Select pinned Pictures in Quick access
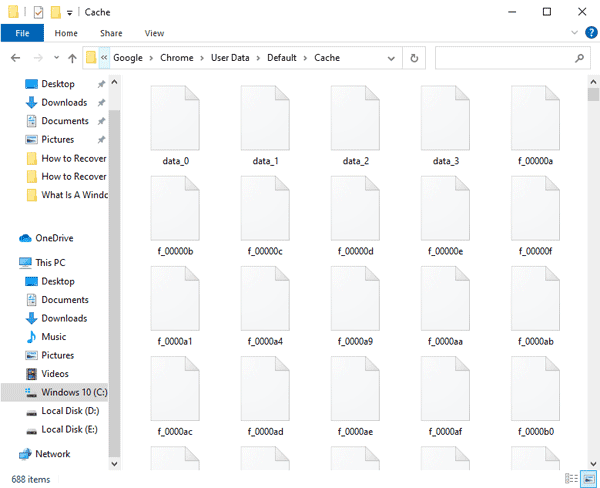 [x=58, y=139]
